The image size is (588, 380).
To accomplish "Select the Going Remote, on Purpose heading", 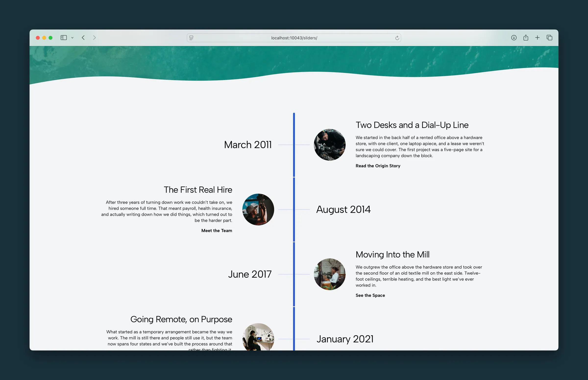I will click(x=181, y=319).
